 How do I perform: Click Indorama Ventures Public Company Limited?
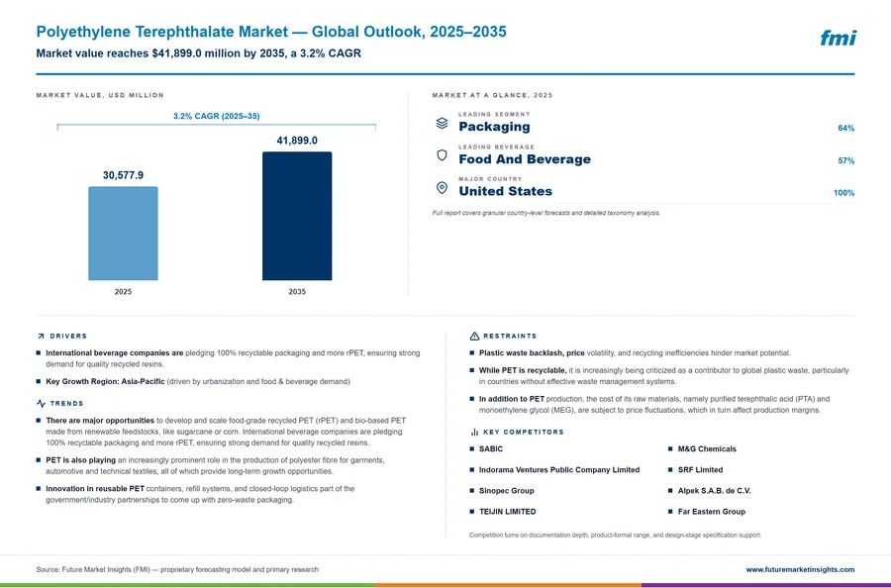tap(559, 470)
